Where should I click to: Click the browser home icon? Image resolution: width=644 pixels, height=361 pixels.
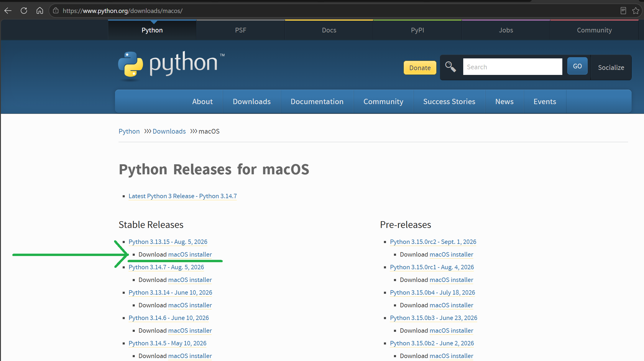point(40,11)
